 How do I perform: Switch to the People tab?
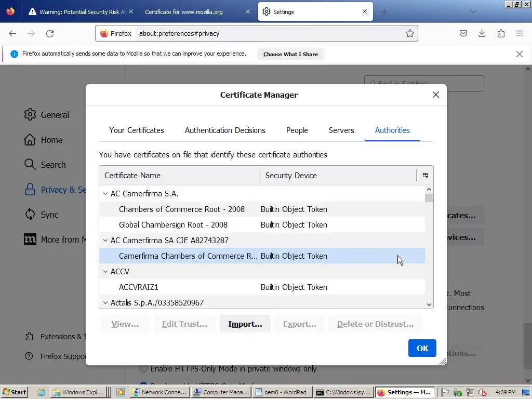(297, 130)
